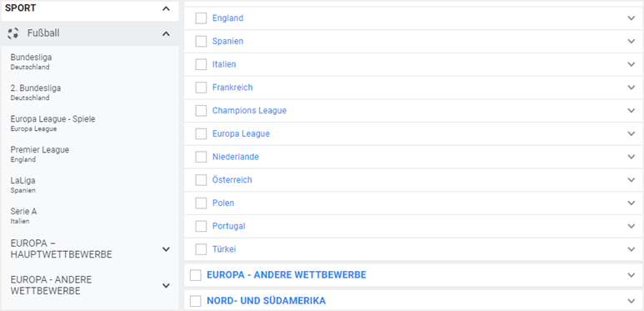
Task: Tick the Spanien checkbox
Action: (201, 42)
